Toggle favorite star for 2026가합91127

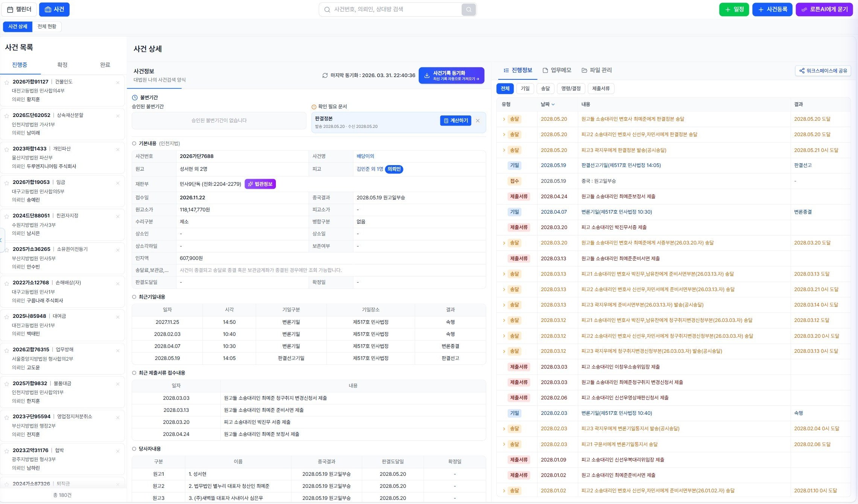click(x=6, y=82)
